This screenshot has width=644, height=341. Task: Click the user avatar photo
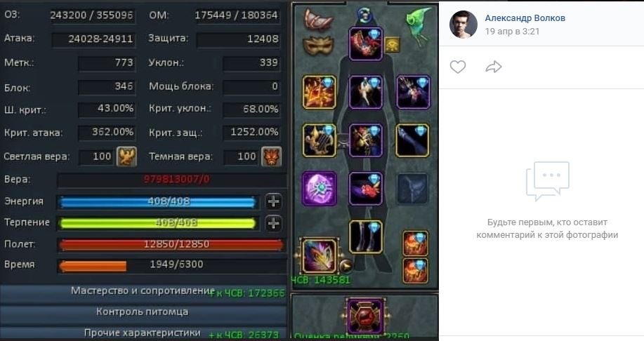coord(464,25)
